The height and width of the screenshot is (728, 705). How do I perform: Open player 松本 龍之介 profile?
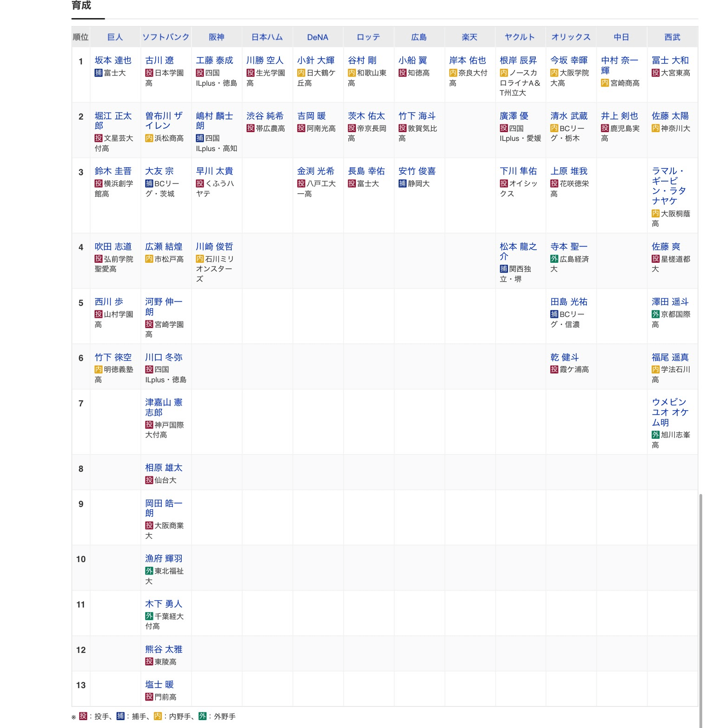click(x=518, y=251)
